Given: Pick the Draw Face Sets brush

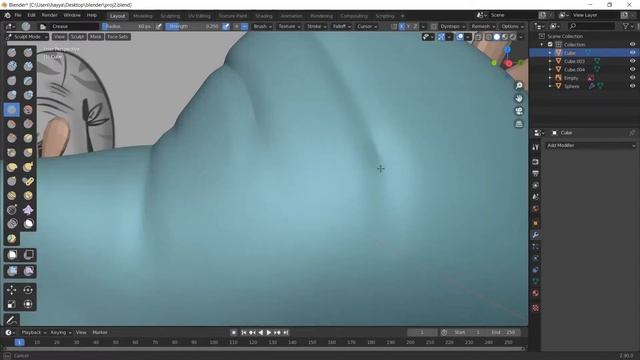Looking at the screenshot, I should (x=12, y=238).
